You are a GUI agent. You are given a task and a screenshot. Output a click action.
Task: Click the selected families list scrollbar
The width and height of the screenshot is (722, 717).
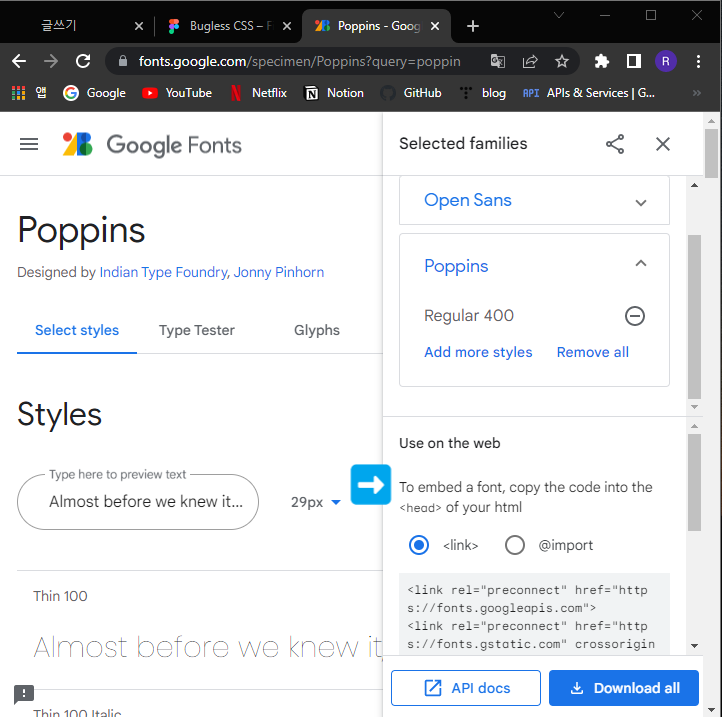coord(694,317)
